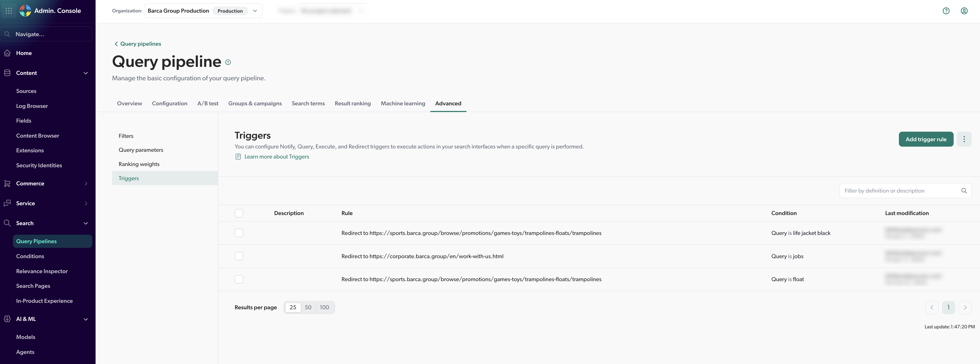Click the AI & ML brain icon
Viewport: 980px width, 364px height.
tap(7, 319)
